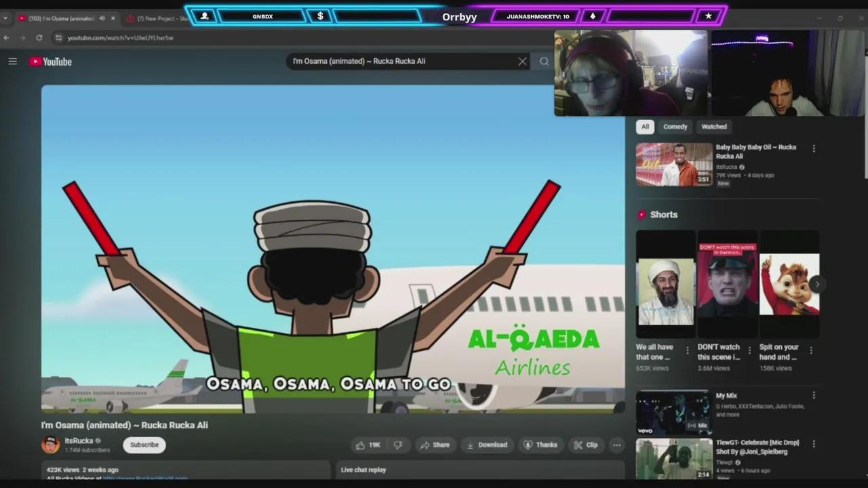Click the overlay star icon
Screen dimensions: 868x488
pyautogui.click(x=708, y=16)
